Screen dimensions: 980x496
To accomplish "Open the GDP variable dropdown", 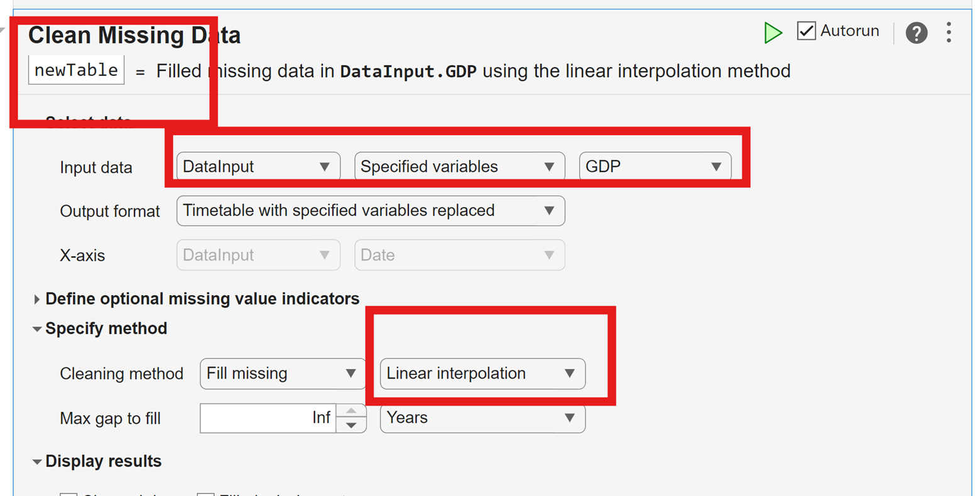I will point(655,166).
